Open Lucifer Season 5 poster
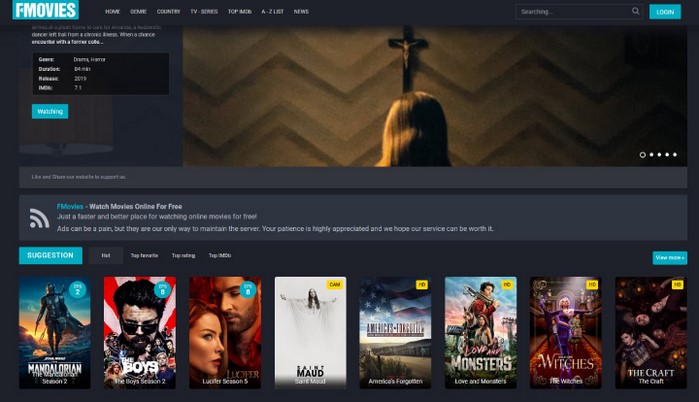This screenshot has width=699, height=402. 225,332
